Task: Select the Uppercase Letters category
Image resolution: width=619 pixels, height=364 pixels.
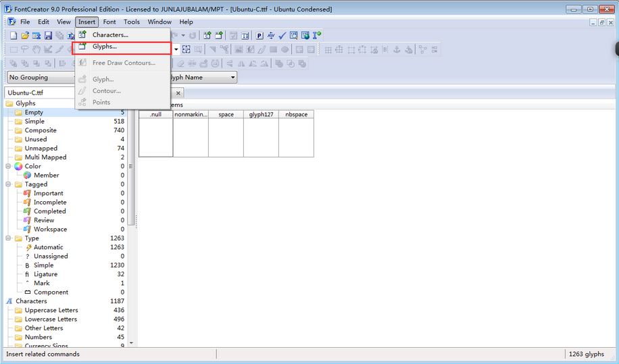Action: coord(51,310)
